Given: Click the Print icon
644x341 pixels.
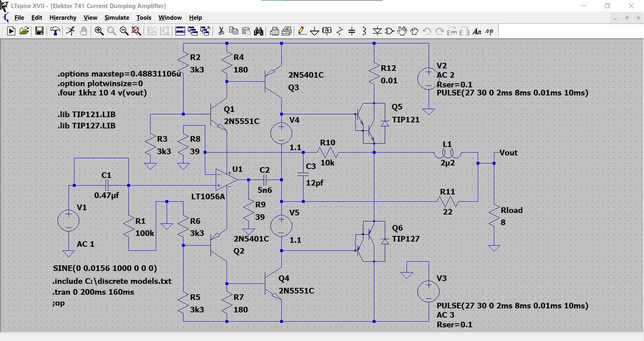Looking at the screenshot, I should click(275, 31).
